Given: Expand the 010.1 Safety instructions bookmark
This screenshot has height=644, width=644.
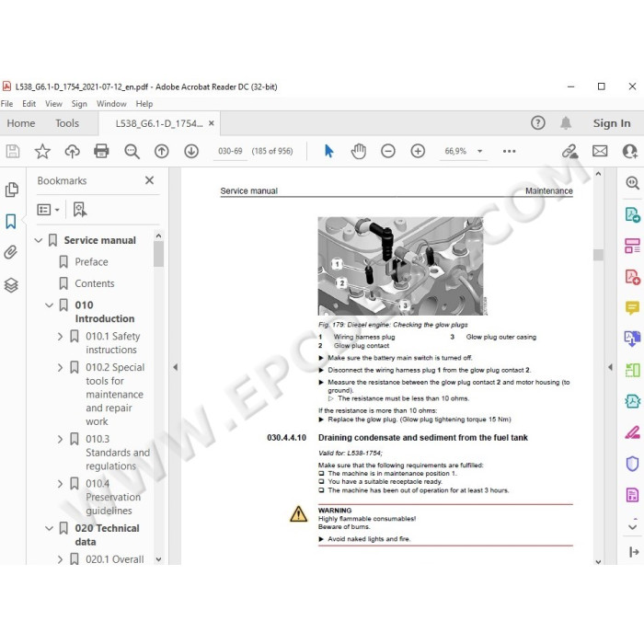Looking at the screenshot, I should pyautogui.click(x=61, y=337).
